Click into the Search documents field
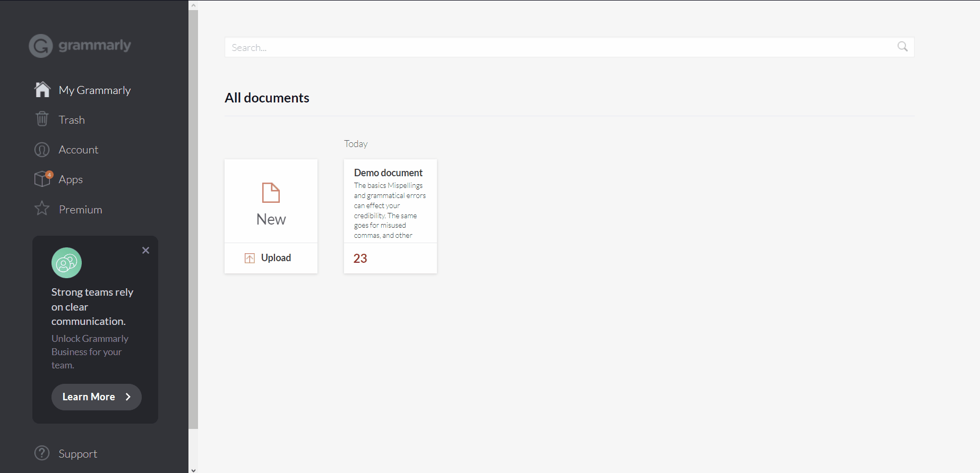980x473 pixels. pyautogui.click(x=557, y=47)
